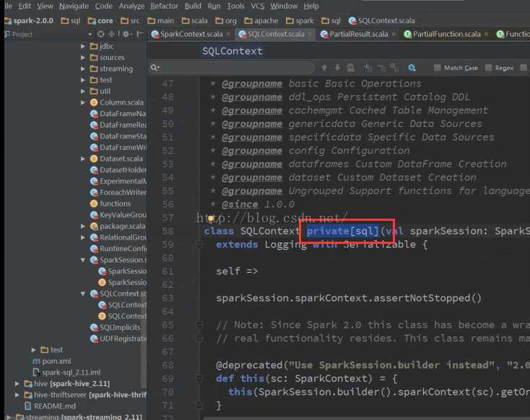Open the Refactor menu

coord(164,6)
